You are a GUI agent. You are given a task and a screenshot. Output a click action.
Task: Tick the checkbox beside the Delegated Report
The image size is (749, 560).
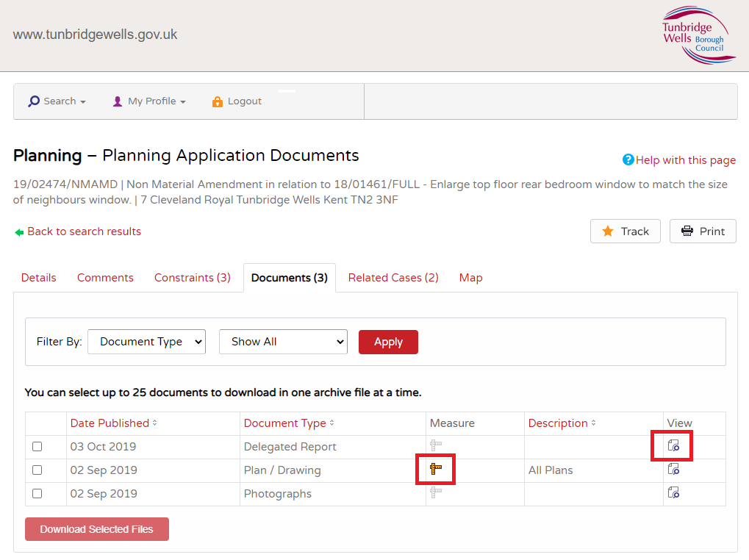[37, 446]
